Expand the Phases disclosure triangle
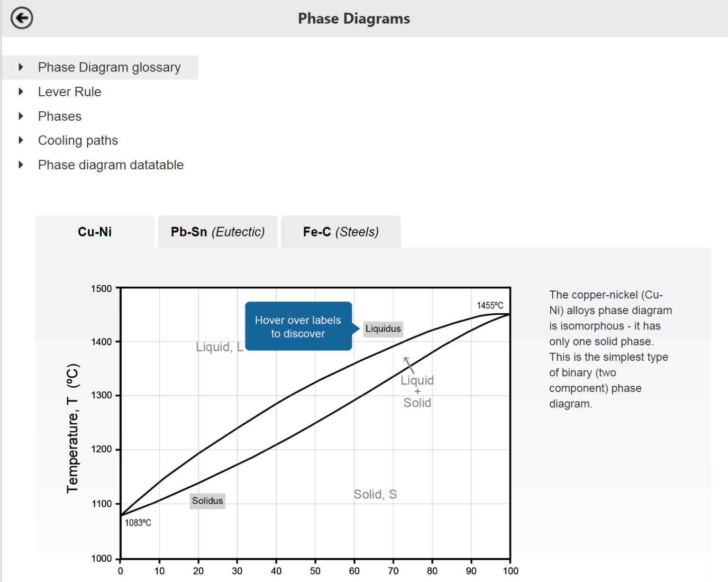 click(x=21, y=116)
